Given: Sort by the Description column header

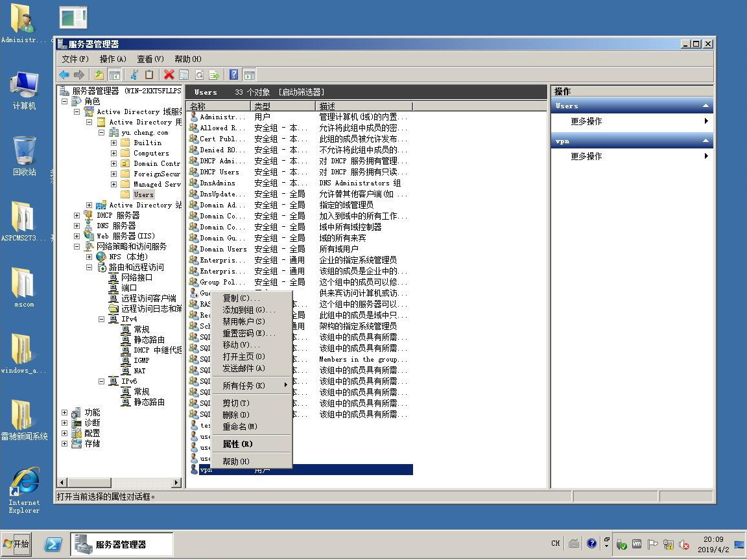Looking at the screenshot, I should click(x=363, y=106).
